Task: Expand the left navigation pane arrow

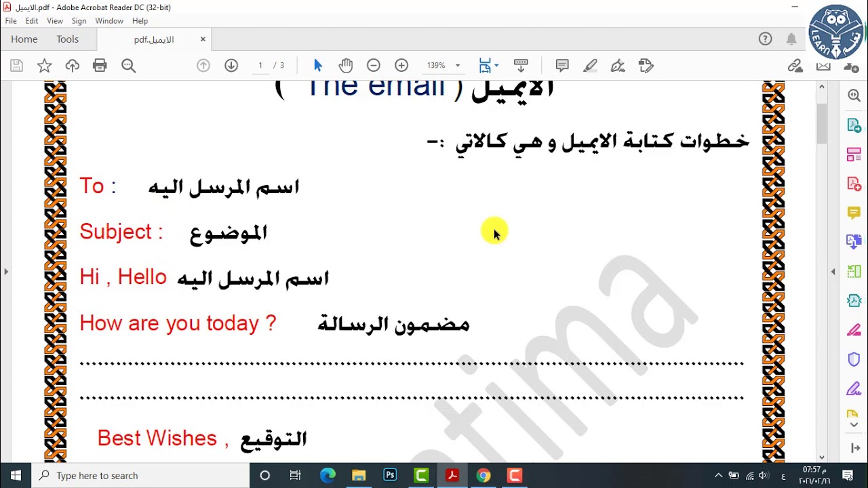Action: point(5,272)
